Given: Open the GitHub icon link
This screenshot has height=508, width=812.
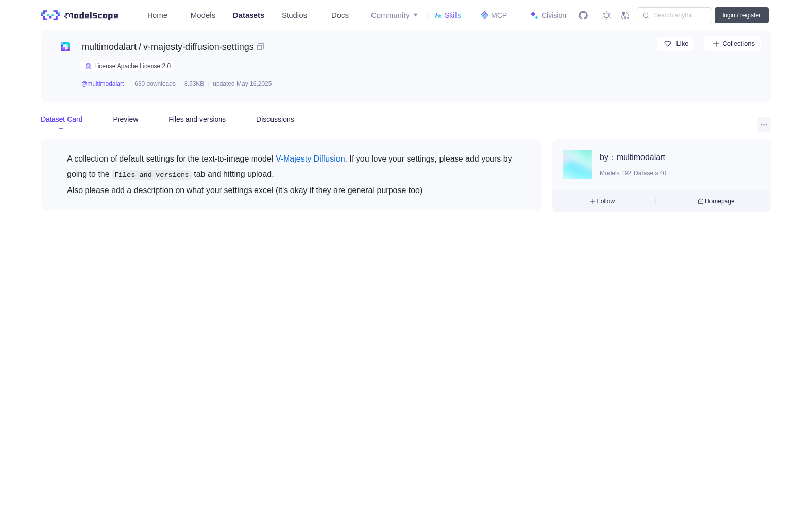Looking at the screenshot, I should point(583,15).
